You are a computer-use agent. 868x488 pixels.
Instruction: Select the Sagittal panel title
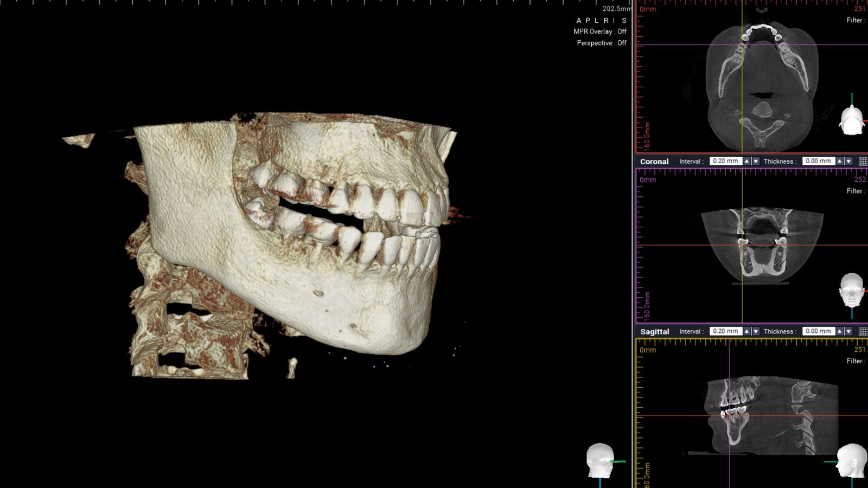pos(655,331)
